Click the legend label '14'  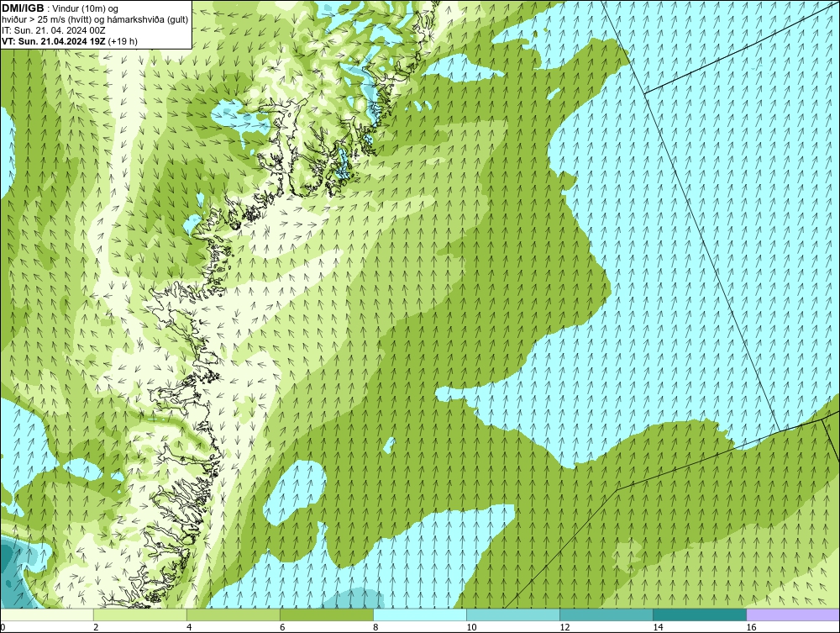(658, 627)
